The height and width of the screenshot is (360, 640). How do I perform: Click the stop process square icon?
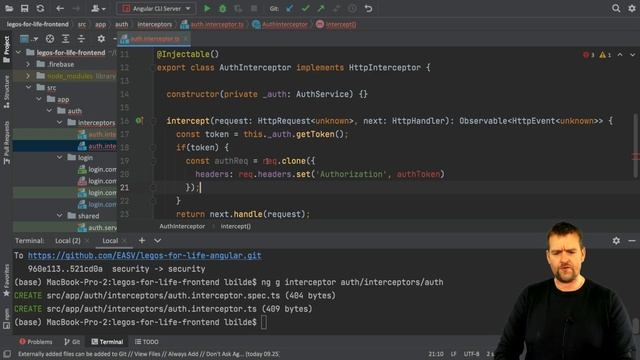pyautogui.click(x=254, y=8)
